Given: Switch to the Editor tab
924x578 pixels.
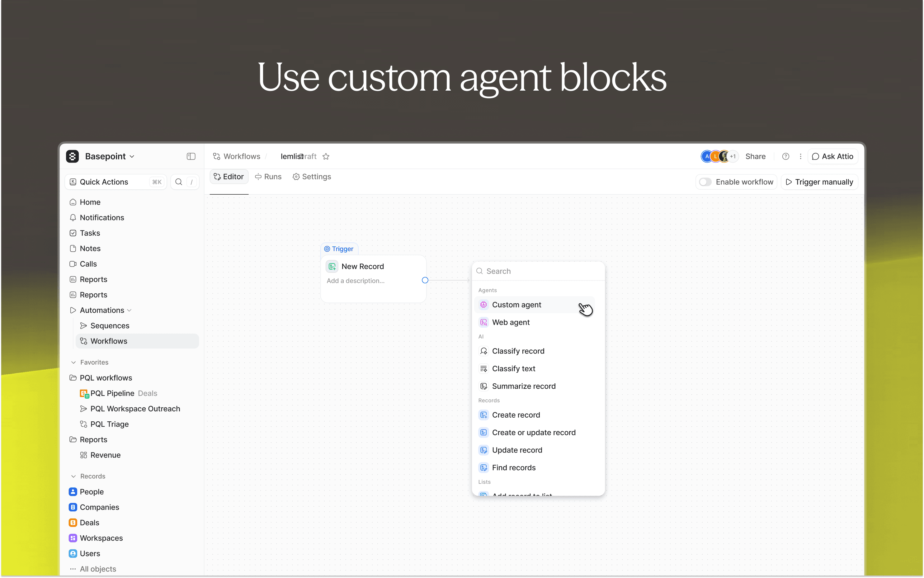Looking at the screenshot, I should (229, 177).
